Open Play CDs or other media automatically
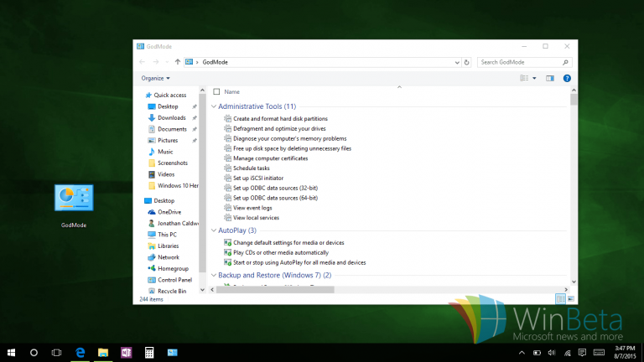This screenshot has width=644, height=362. coord(281,252)
